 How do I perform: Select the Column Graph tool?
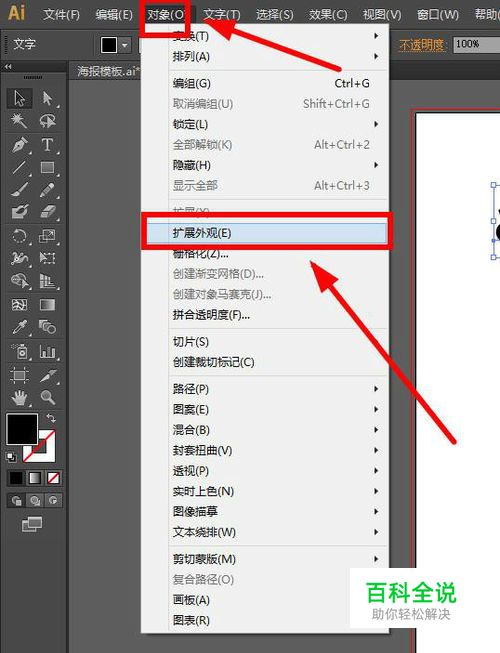tap(47, 352)
